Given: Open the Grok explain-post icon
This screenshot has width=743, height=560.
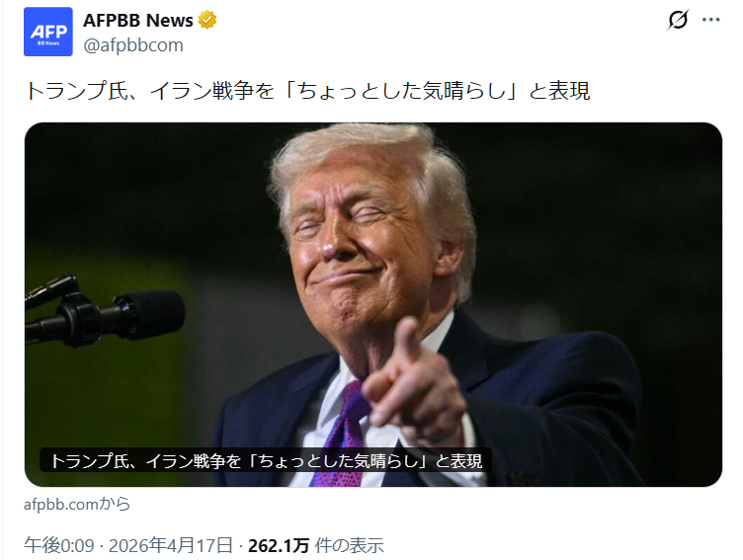Looking at the screenshot, I should point(678,20).
